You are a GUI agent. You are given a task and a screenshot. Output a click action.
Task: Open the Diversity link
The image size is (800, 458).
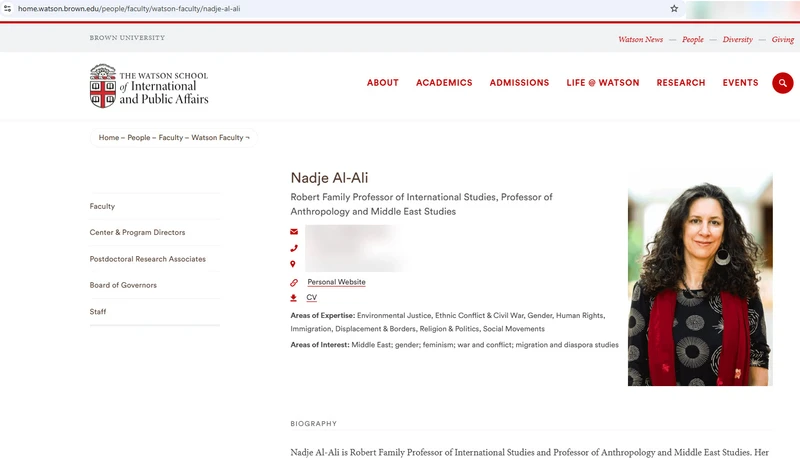click(737, 39)
